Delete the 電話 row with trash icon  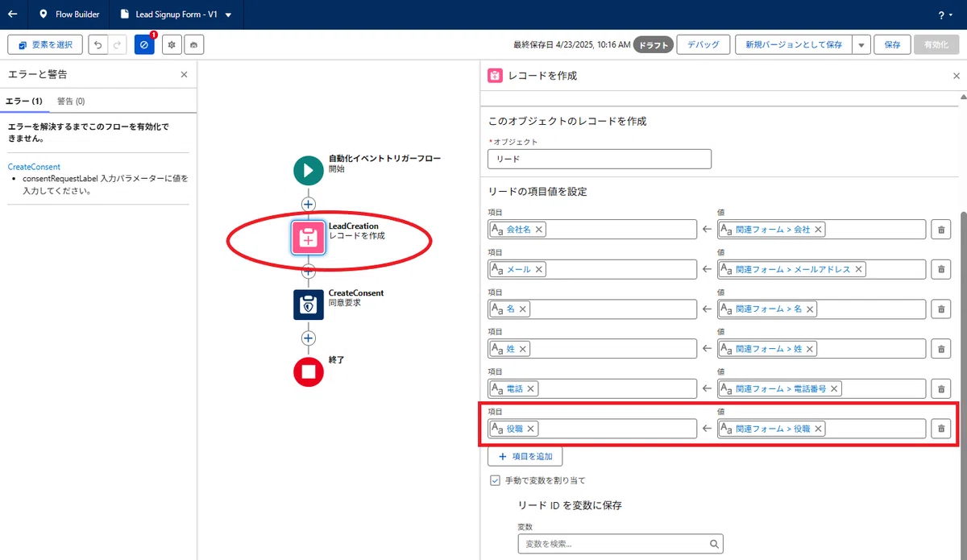point(940,388)
